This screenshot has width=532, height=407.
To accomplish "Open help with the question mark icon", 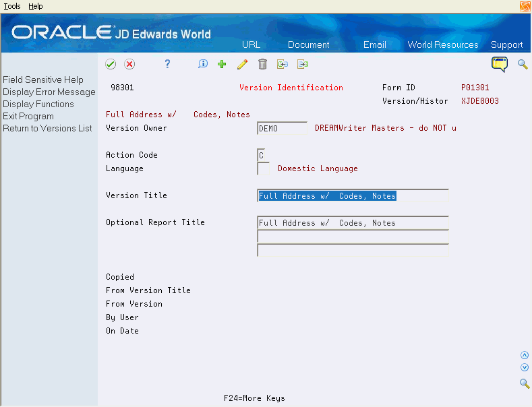I will (167, 64).
